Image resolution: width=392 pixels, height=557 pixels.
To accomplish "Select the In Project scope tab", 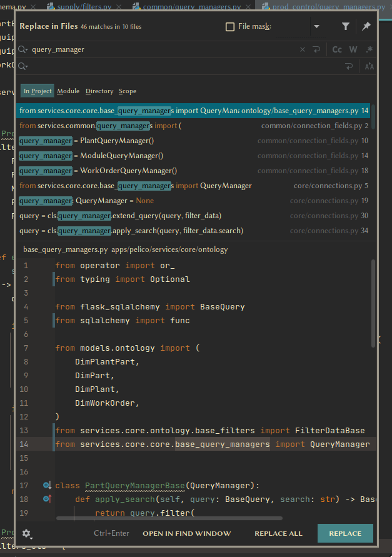I will tap(38, 91).
